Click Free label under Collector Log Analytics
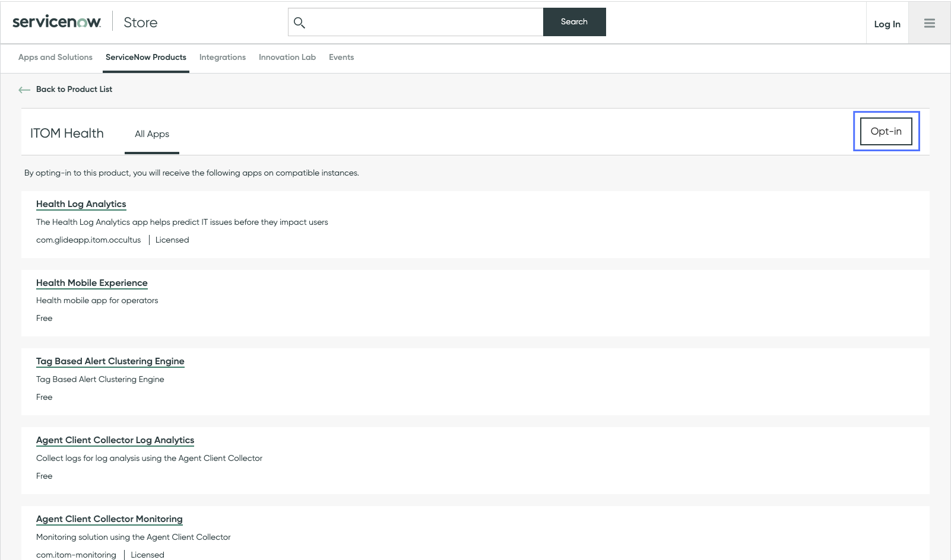951x560 pixels. (x=45, y=476)
